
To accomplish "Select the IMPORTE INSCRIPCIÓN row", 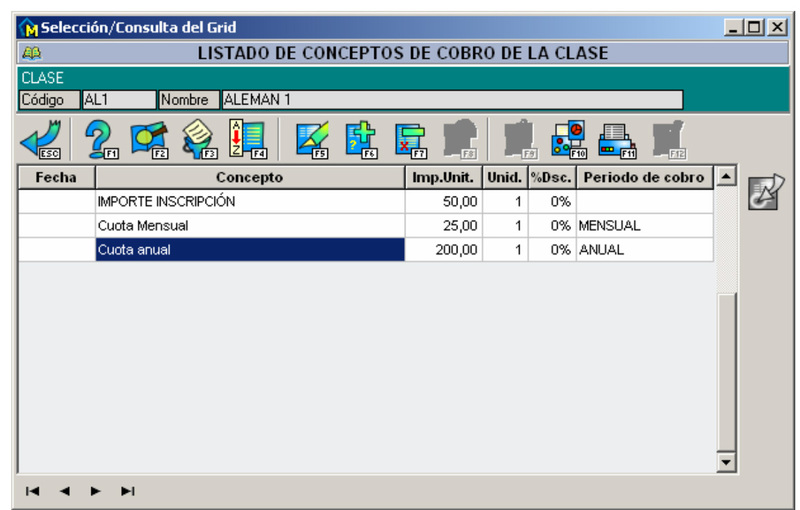I will (366, 201).
